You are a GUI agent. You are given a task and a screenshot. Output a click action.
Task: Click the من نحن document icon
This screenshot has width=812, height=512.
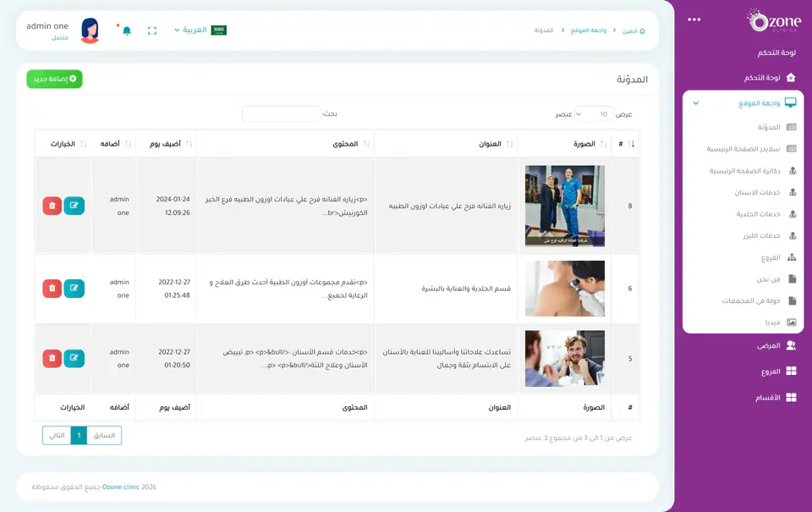coord(793,278)
